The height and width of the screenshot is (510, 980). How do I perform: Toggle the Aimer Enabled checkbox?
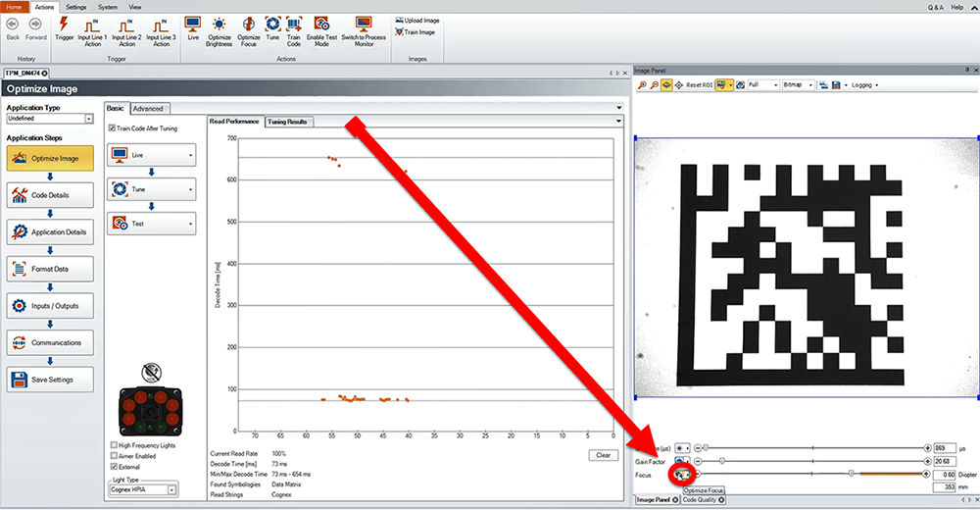tap(115, 456)
